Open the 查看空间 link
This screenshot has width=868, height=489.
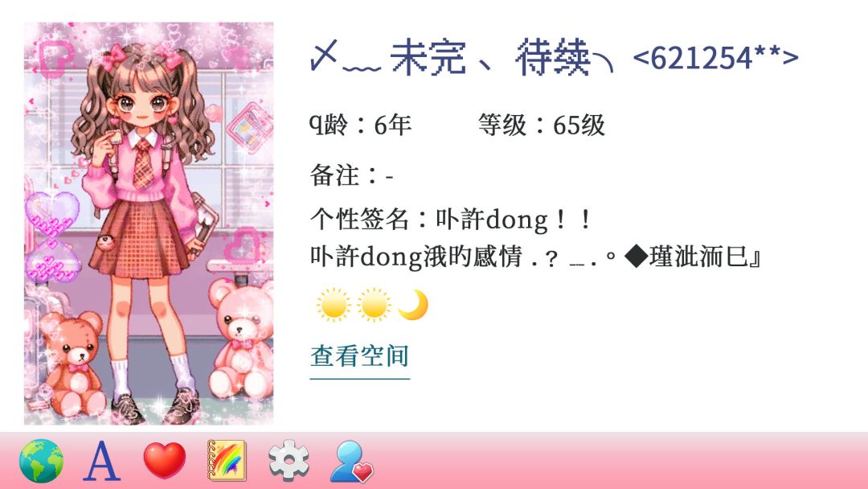pos(360,356)
